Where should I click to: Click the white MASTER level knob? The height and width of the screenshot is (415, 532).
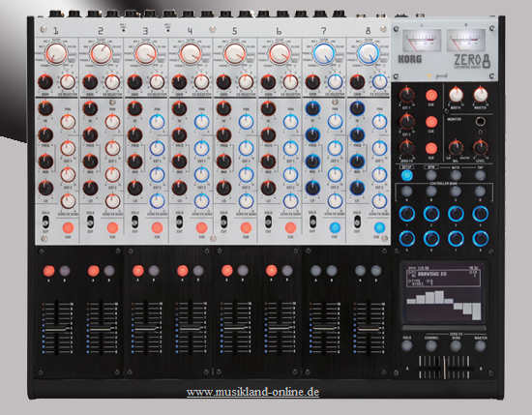click(481, 96)
